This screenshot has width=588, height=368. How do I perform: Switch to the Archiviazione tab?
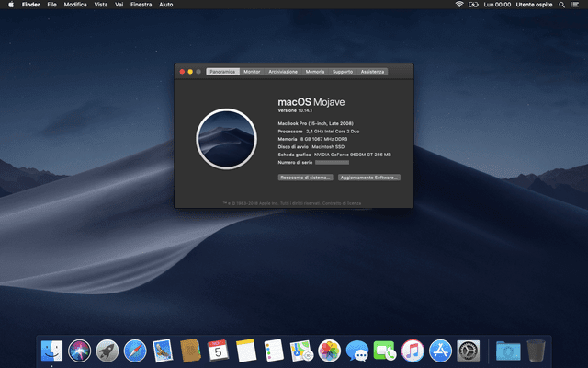pos(283,72)
